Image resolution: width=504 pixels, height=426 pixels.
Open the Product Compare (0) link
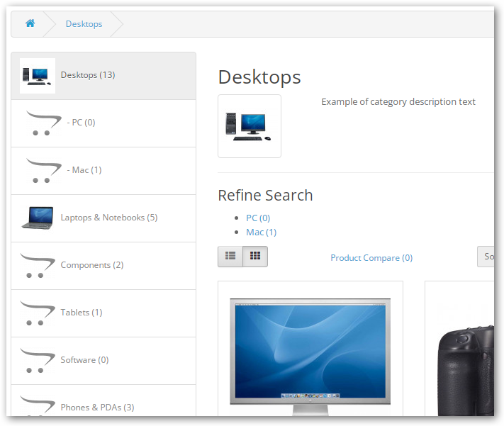(371, 258)
